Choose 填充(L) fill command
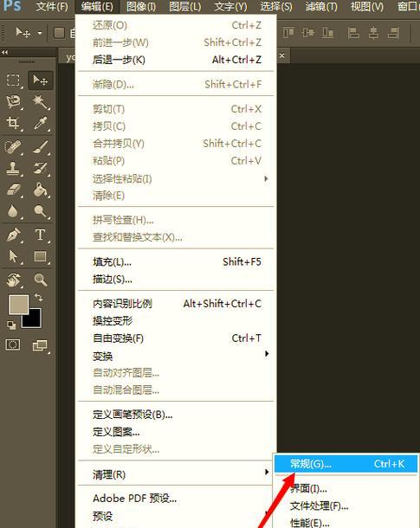Image resolution: width=420 pixels, height=528 pixels. [176, 261]
